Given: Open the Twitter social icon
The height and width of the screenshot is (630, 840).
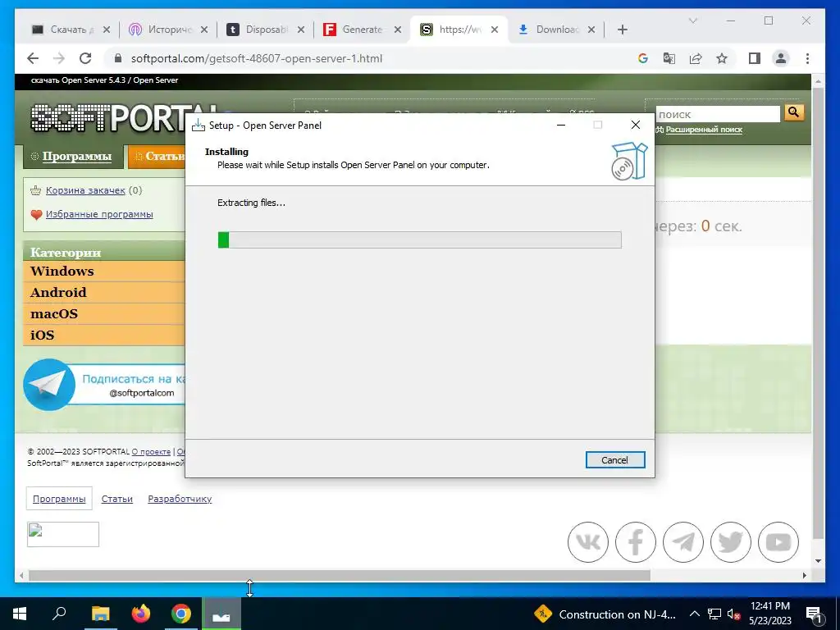Looking at the screenshot, I should point(731,542).
